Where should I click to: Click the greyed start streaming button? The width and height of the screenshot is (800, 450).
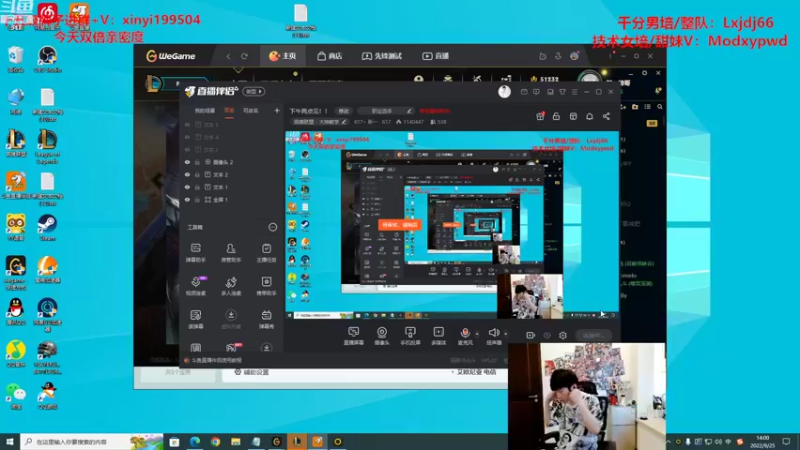coord(593,335)
